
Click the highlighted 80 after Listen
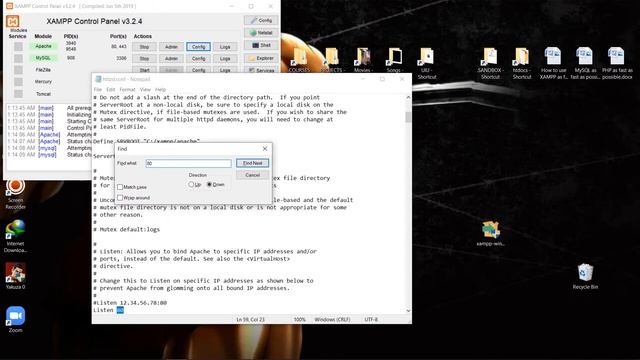[x=120, y=310]
